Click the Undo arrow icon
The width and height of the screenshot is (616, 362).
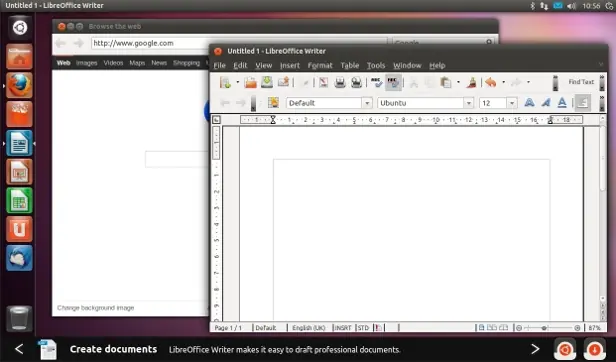[491, 82]
